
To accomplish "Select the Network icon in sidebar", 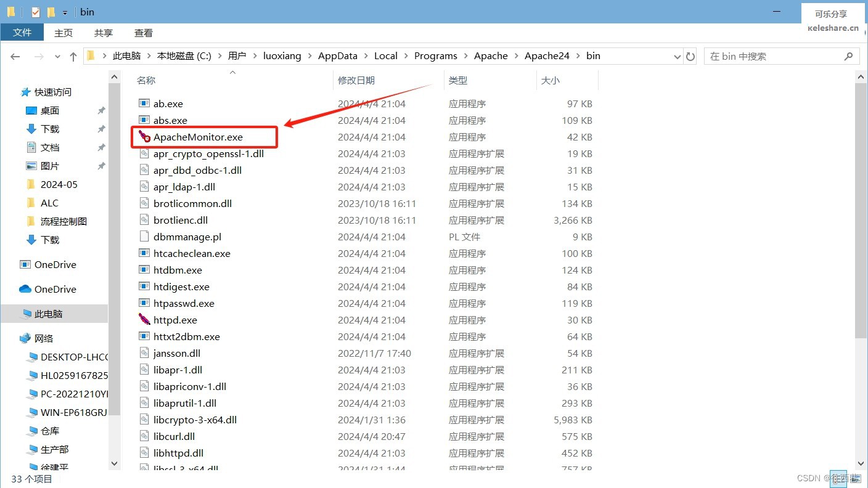I will [x=25, y=338].
